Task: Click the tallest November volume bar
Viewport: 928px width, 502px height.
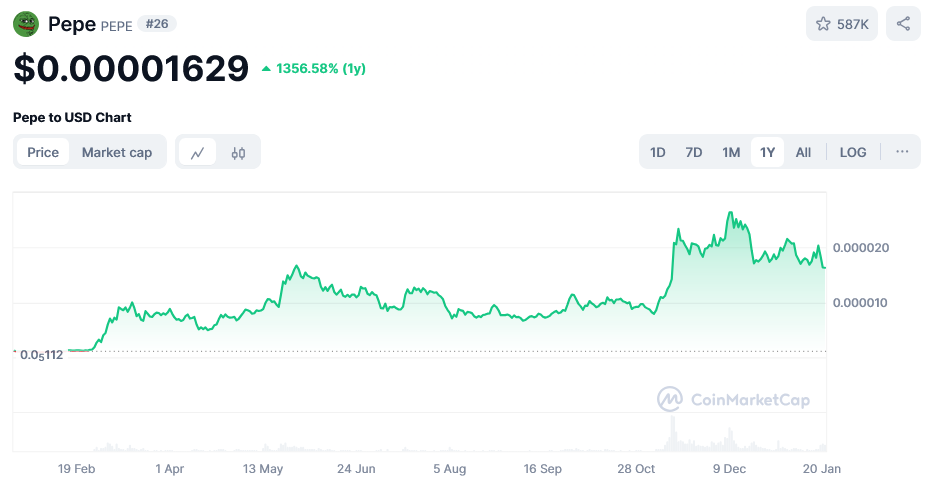Action: (672, 433)
